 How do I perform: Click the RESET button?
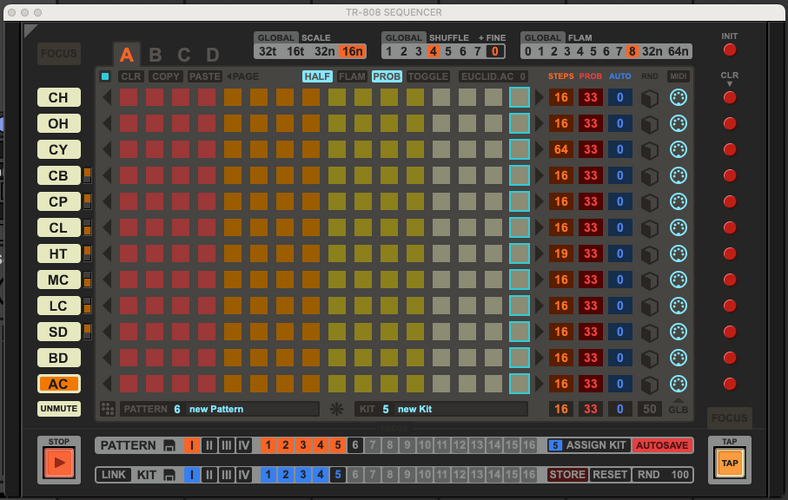pyautogui.click(x=610, y=475)
